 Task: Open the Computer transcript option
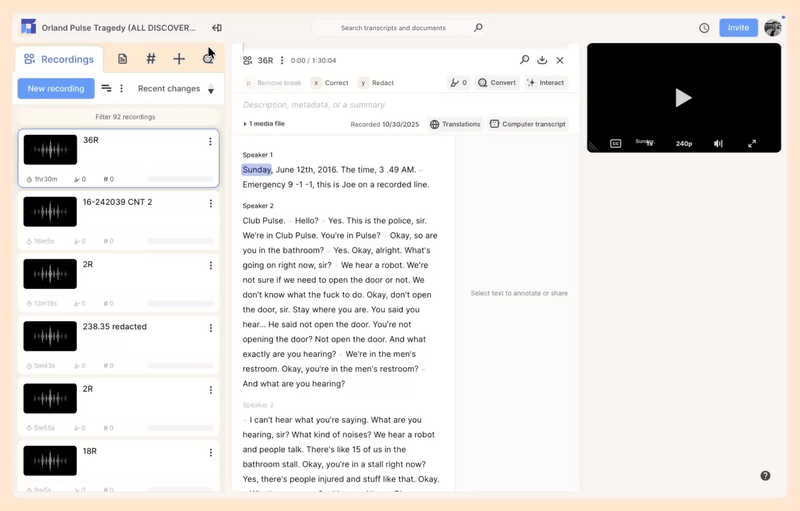[528, 124]
